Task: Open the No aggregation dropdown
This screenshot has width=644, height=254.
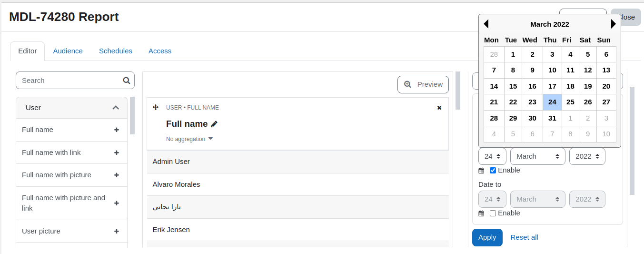Action: pos(189,139)
